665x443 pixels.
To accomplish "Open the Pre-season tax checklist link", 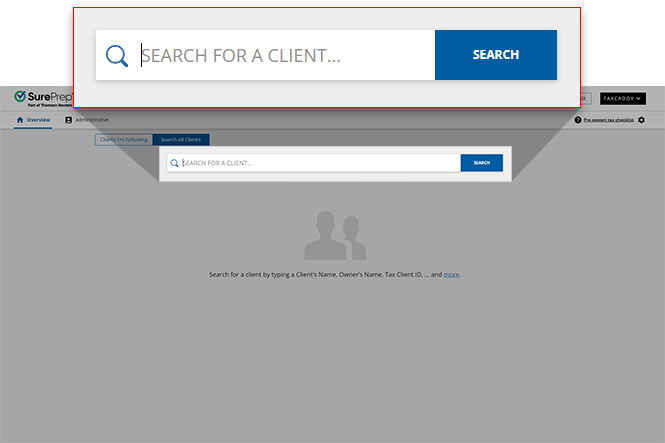I will (609, 120).
